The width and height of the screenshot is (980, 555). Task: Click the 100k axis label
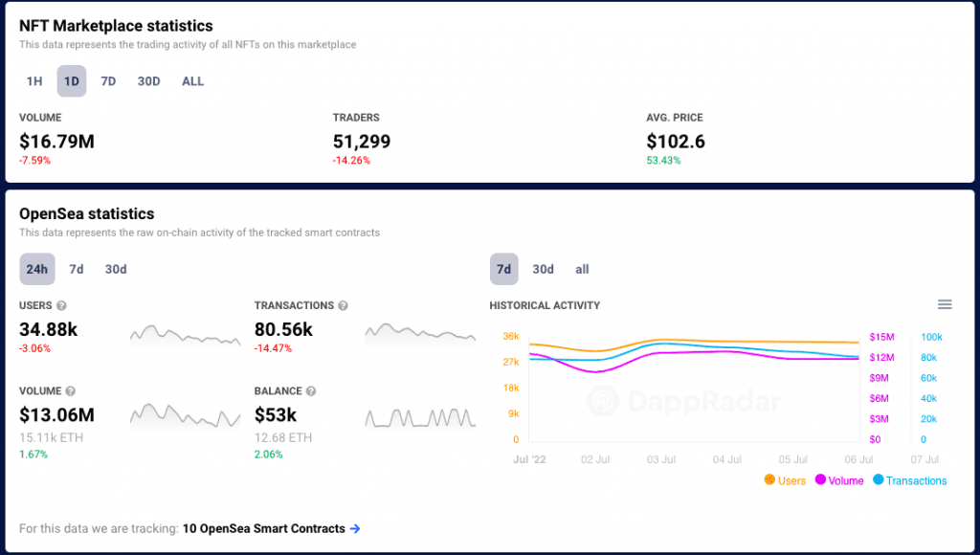tap(931, 337)
